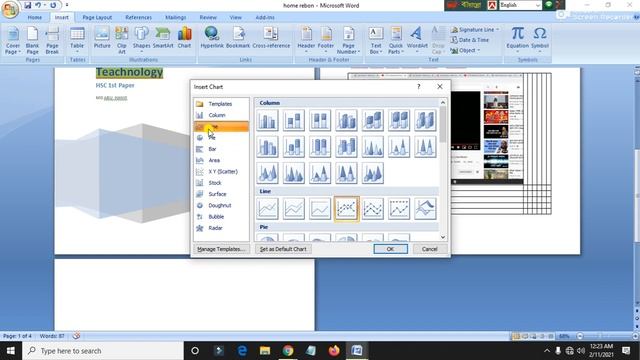Viewport: 640px width, 360px height.
Task: Select Radar chart category
Action: pos(221,228)
